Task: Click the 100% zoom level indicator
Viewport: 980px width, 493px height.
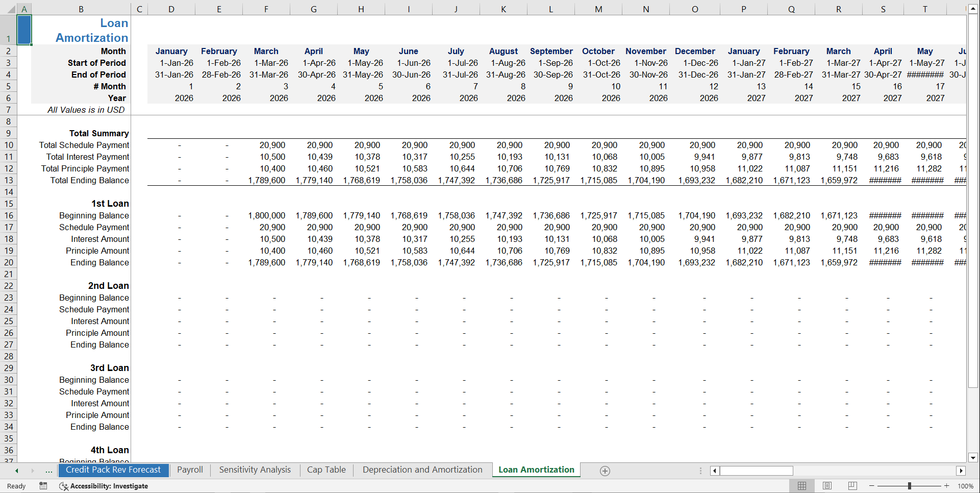Action: [965, 486]
